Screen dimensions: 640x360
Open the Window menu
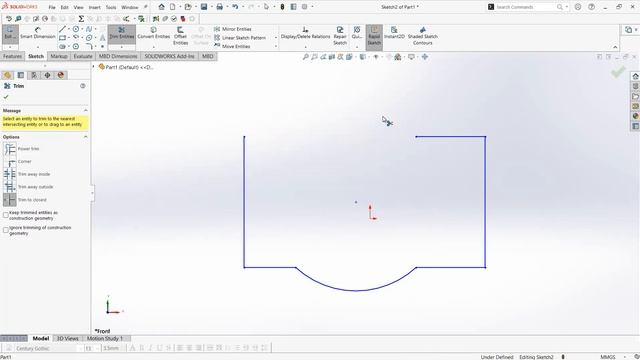click(x=130, y=7)
